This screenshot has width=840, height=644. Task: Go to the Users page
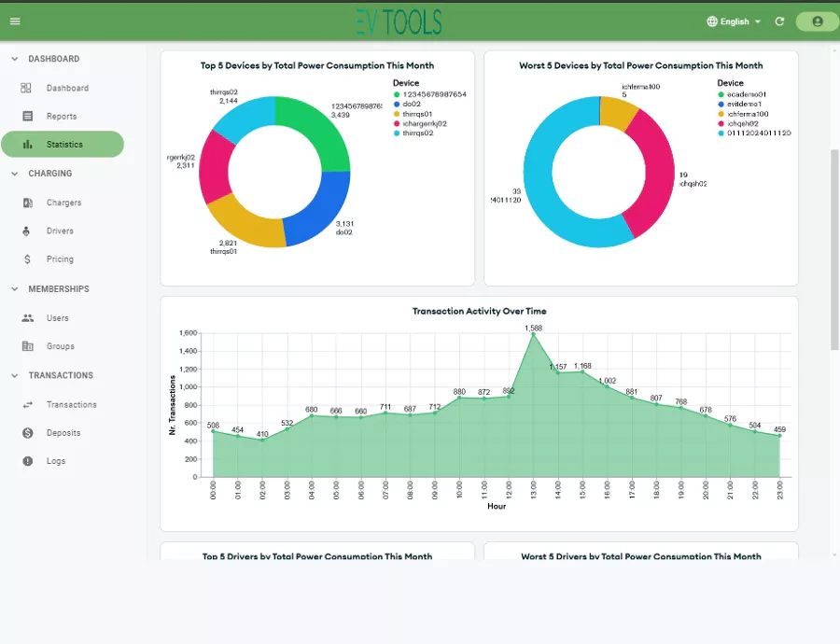57,318
